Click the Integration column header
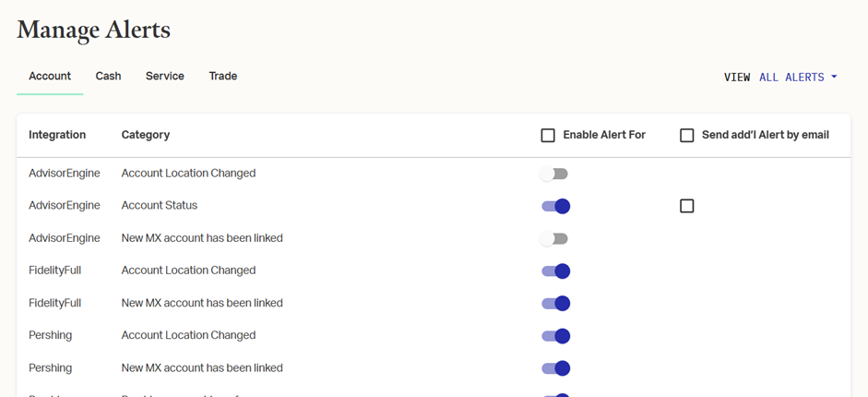 pyautogui.click(x=57, y=135)
